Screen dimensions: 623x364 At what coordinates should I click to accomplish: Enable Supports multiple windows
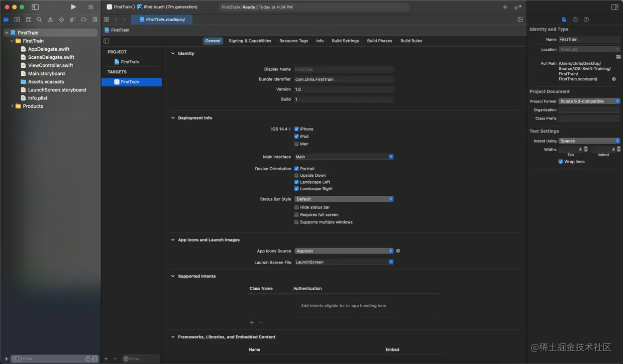pos(296,222)
